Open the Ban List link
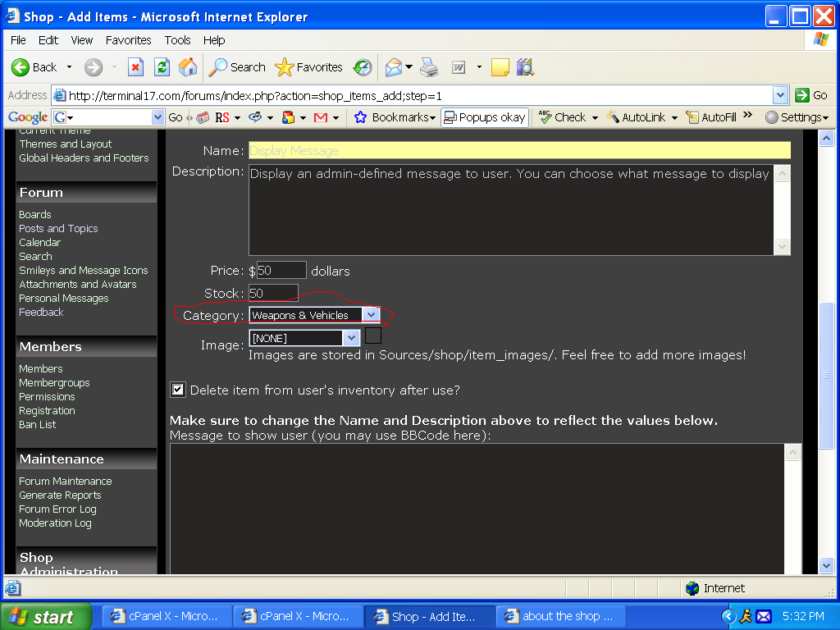The width and height of the screenshot is (840, 630). 38,425
